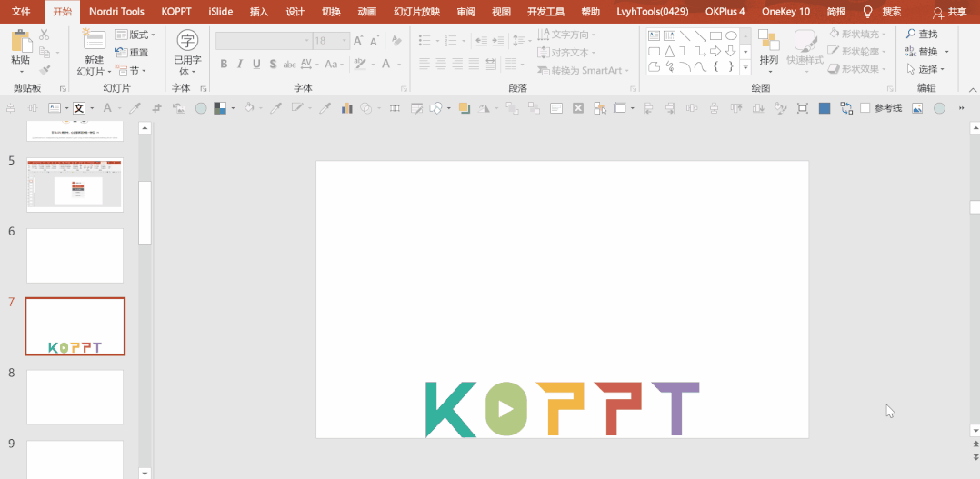
Task: Open the font name combo box
Action: click(x=264, y=41)
